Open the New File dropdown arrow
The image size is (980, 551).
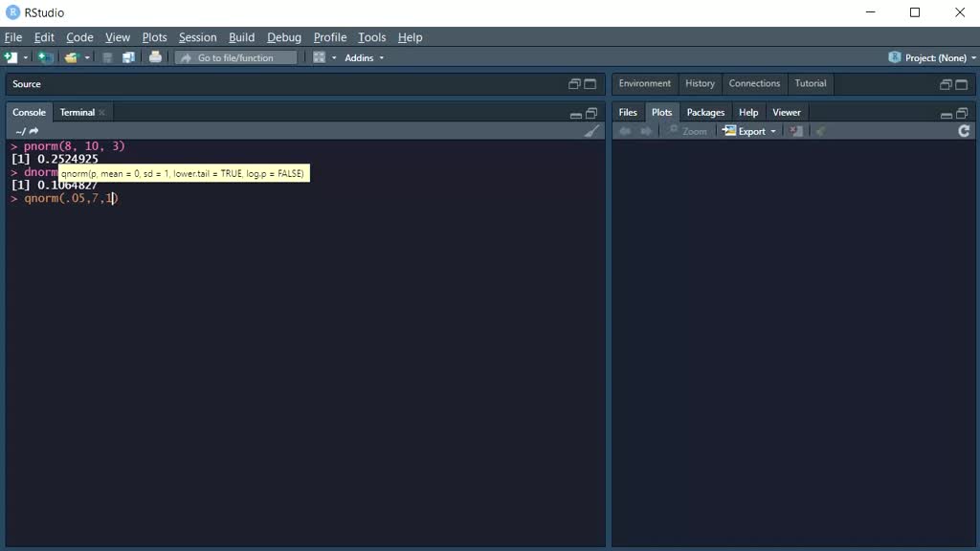click(26, 58)
